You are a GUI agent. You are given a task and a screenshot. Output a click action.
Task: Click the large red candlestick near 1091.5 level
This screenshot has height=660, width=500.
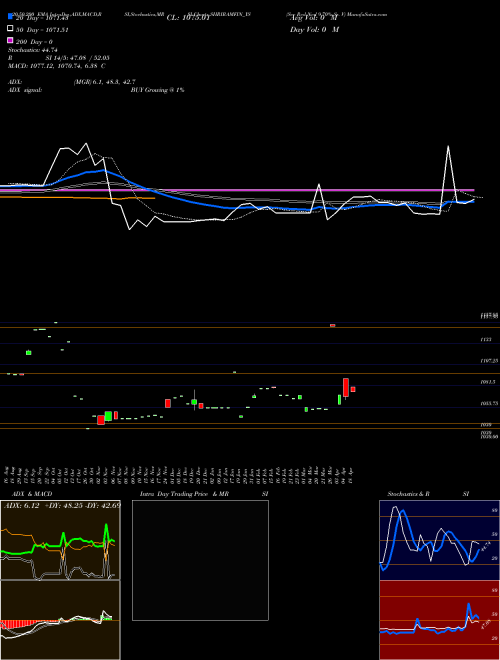[346, 387]
